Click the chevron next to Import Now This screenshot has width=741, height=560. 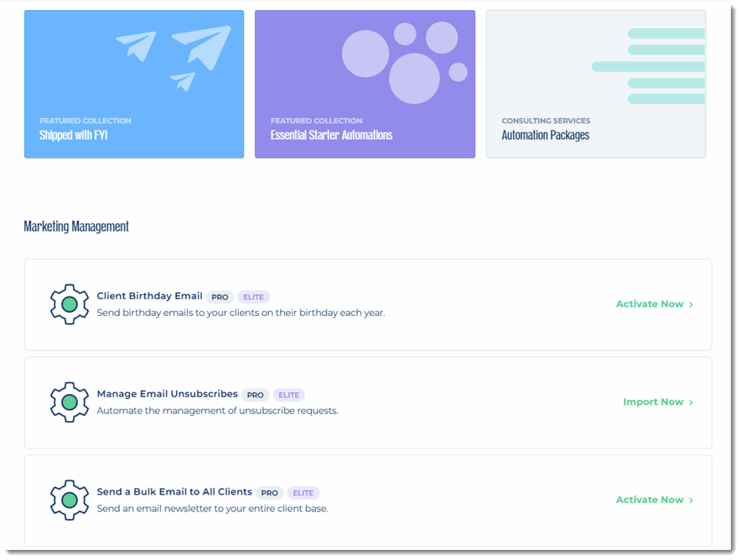pos(691,402)
